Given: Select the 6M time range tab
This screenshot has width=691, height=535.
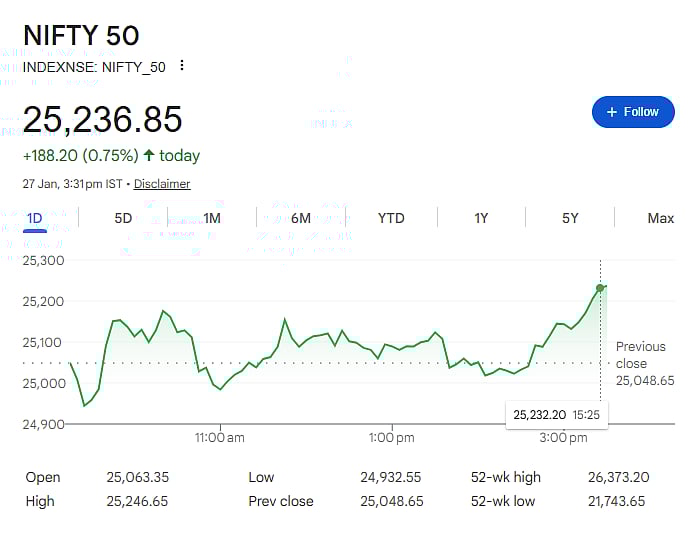Looking at the screenshot, I should click(301, 218).
